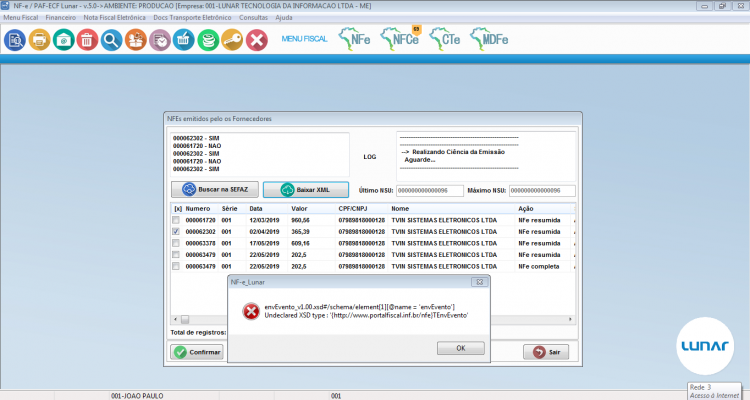The image size is (750, 400).
Task: Click the Realizando Ciência da Emissão log line
Action: [x=453, y=152]
